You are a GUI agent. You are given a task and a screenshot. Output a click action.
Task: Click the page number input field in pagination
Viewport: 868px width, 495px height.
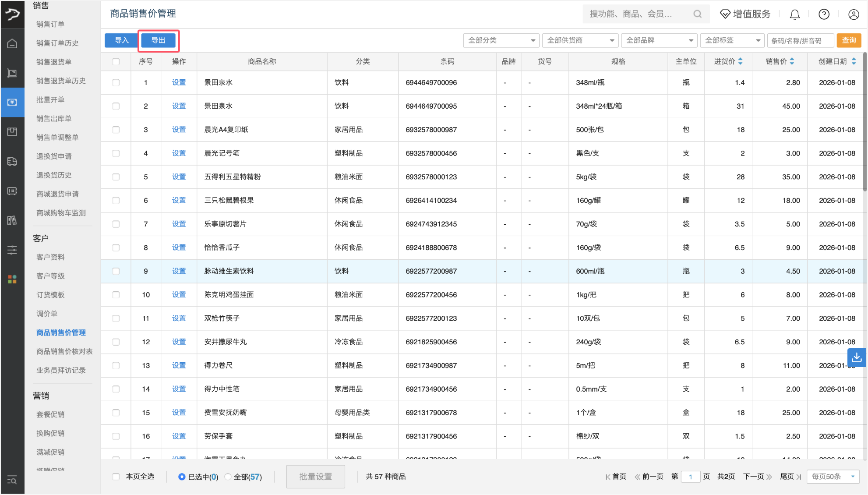(x=690, y=477)
